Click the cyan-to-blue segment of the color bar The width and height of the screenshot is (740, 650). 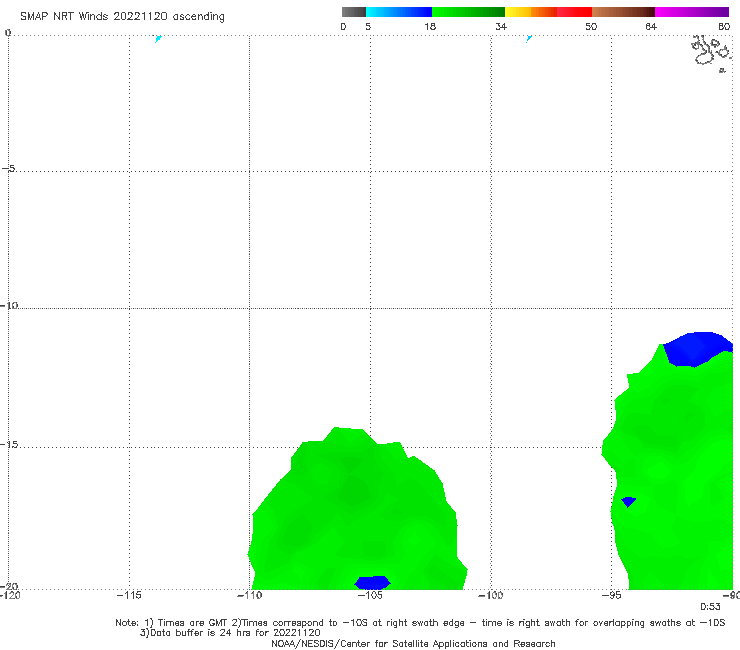[x=399, y=12]
